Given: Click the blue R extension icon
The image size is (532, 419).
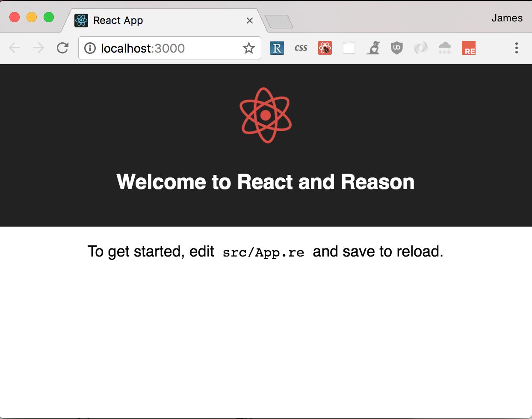Looking at the screenshot, I should [x=277, y=48].
